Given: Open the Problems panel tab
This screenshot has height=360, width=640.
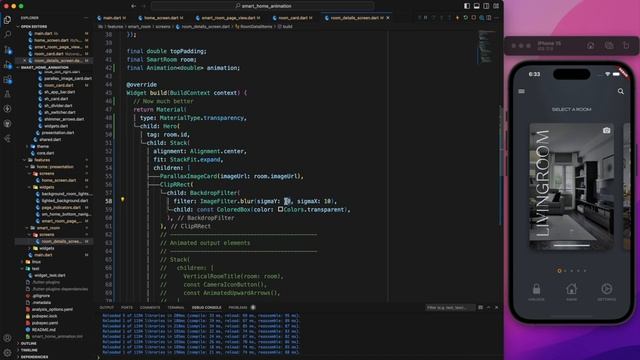Looking at the screenshot, I should [238, 307].
